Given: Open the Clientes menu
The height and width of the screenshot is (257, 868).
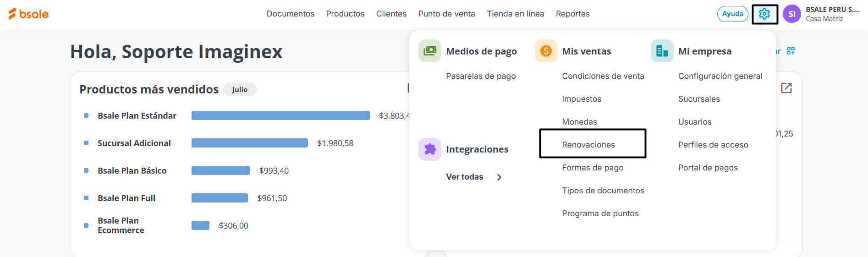Looking at the screenshot, I should tap(391, 14).
